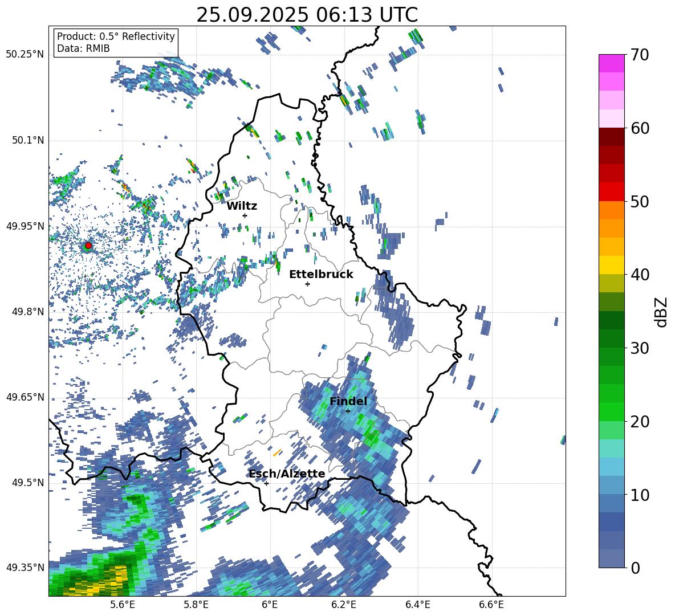Click the 0 tick label on colorbar
The width and height of the screenshot is (675, 616).
(635, 568)
